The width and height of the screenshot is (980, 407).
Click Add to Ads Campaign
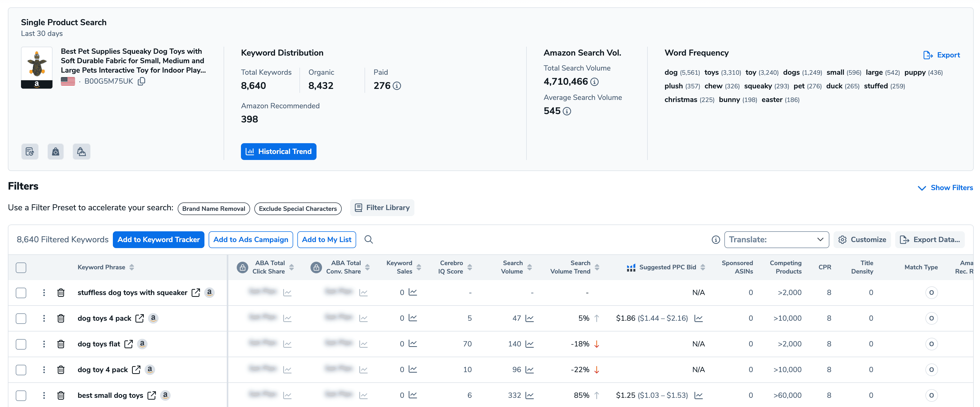251,239
